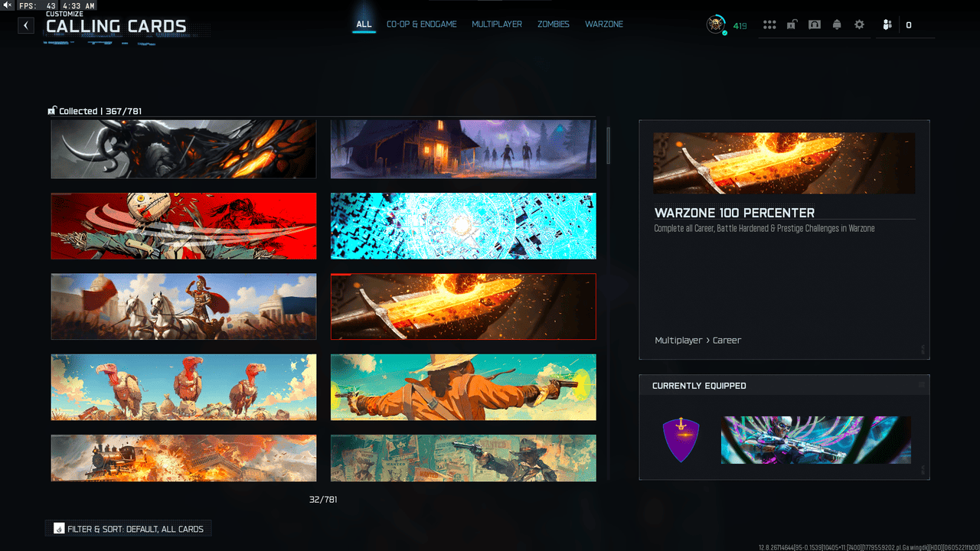Open the MULTIPLAYER tab
The width and height of the screenshot is (980, 551).
[497, 24]
